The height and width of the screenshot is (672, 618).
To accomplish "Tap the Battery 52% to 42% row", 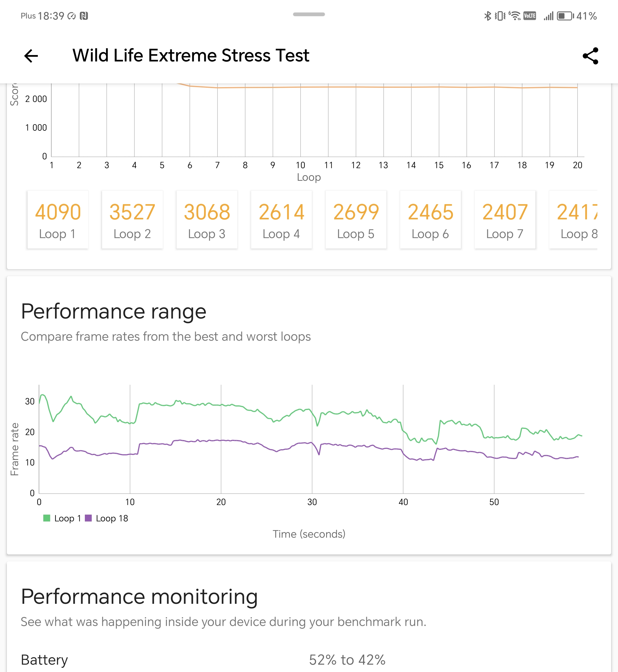I will (x=309, y=660).
